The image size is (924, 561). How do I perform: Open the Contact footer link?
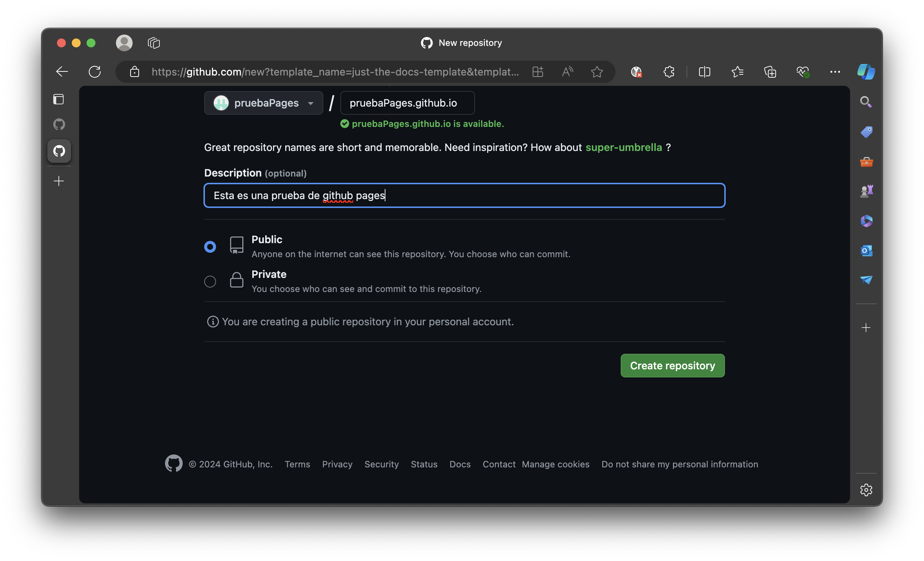(x=499, y=464)
